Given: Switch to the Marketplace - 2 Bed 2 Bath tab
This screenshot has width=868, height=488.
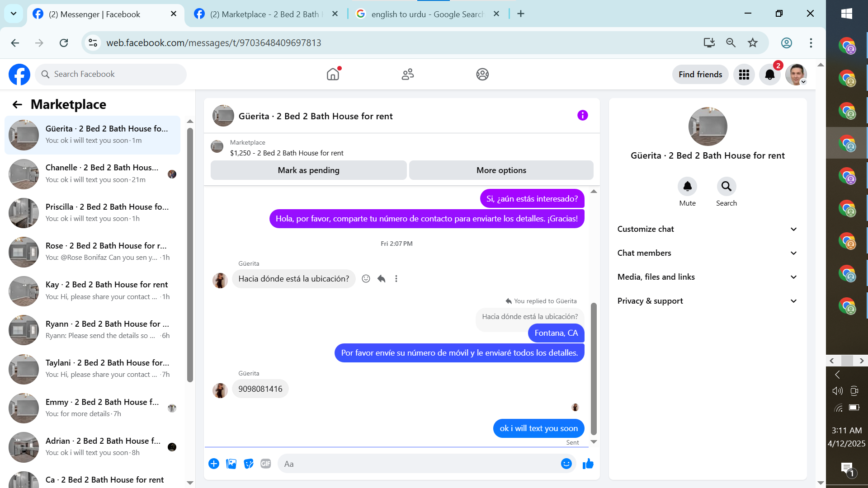Looking at the screenshot, I should 266,14.
